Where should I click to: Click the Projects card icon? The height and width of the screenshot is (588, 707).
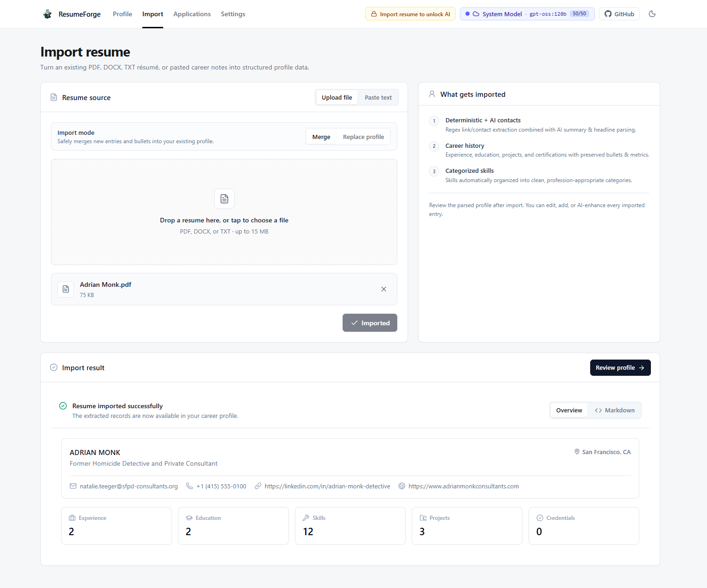(x=423, y=518)
